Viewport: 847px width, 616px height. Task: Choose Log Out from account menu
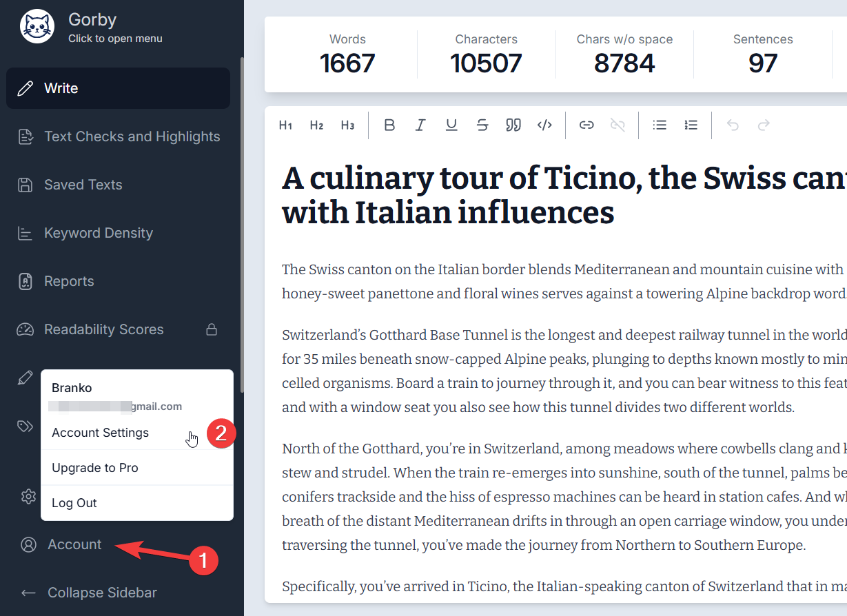pos(74,503)
